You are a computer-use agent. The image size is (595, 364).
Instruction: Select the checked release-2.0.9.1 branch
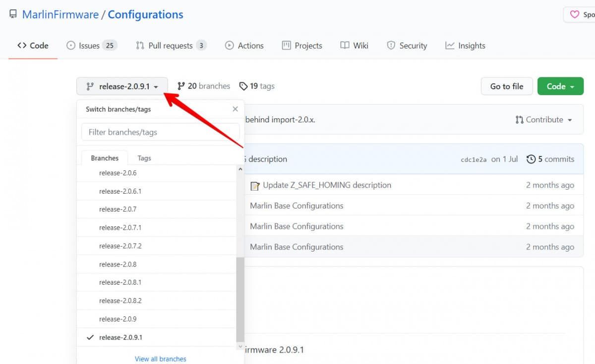[x=120, y=337]
